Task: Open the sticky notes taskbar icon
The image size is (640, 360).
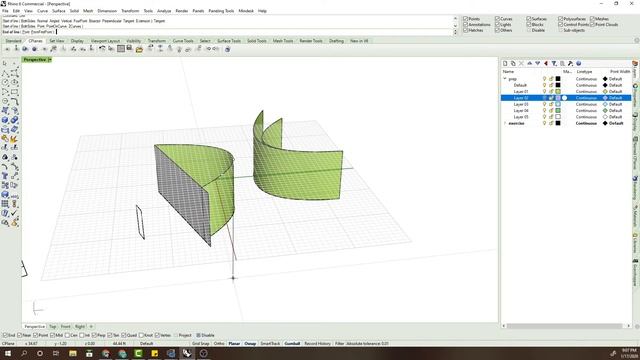Action: tap(155, 353)
